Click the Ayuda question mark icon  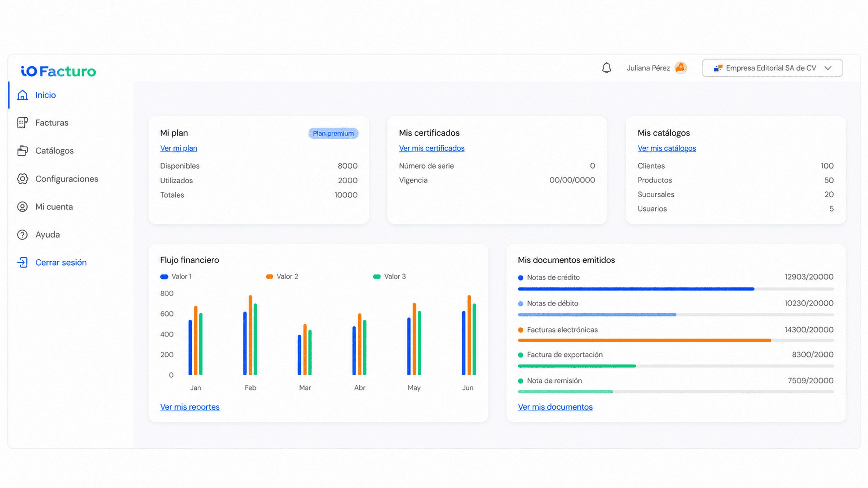[22, 235]
